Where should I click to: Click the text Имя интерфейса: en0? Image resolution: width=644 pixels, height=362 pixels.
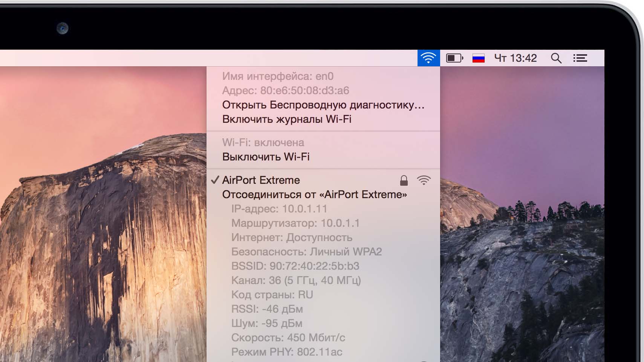tap(278, 76)
